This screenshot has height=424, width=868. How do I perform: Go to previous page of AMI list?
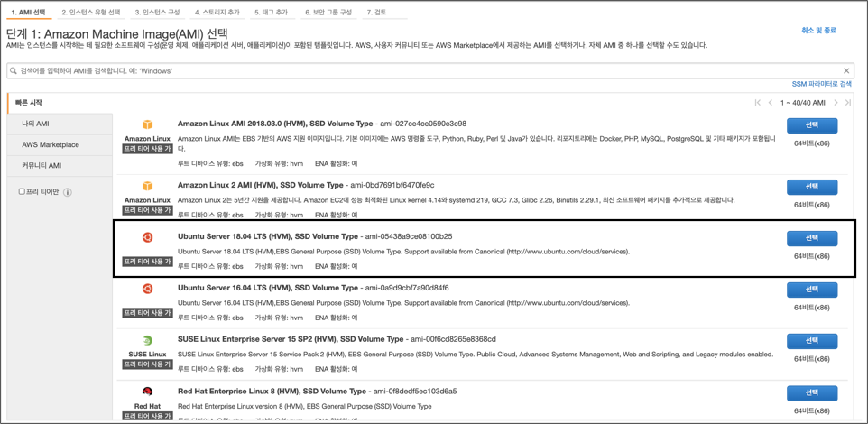(x=770, y=103)
